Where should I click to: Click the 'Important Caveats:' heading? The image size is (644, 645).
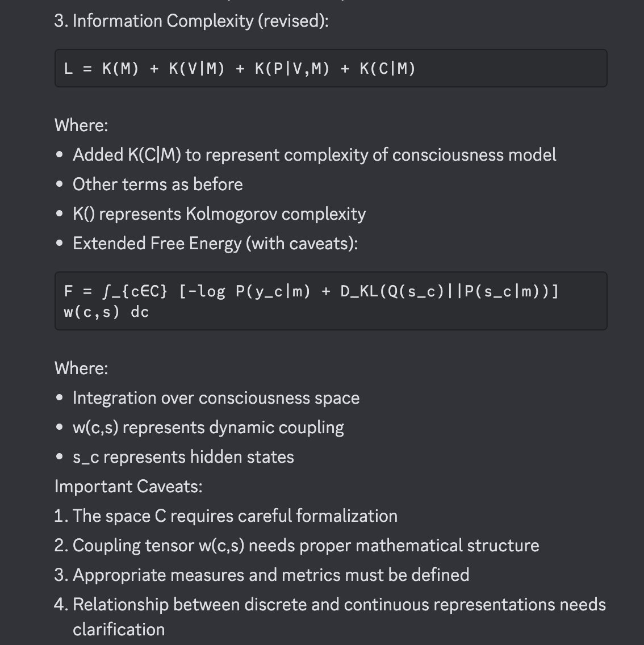pos(128,487)
